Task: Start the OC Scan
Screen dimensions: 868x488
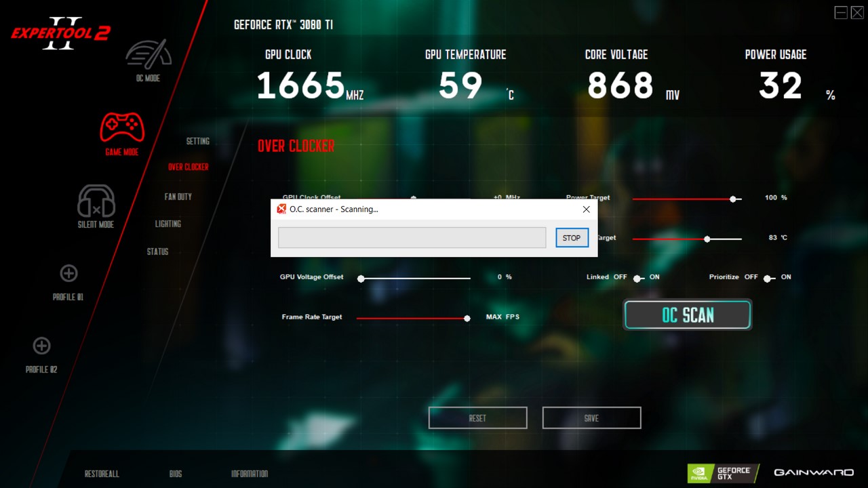Action: tap(688, 315)
